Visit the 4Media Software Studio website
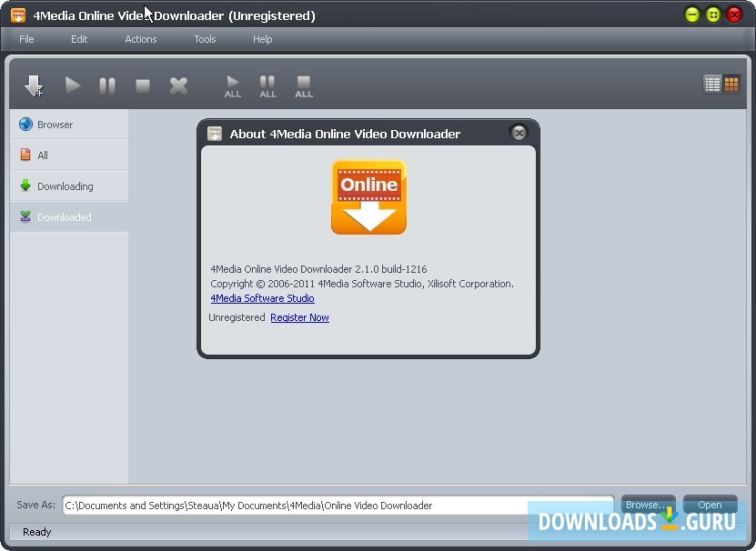Image resolution: width=756 pixels, height=551 pixels. [262, 298]
